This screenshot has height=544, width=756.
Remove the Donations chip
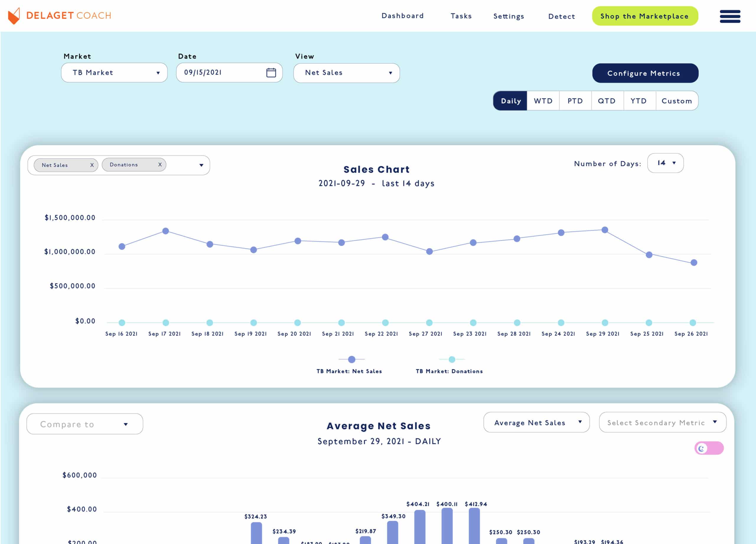tap(160, 164)
